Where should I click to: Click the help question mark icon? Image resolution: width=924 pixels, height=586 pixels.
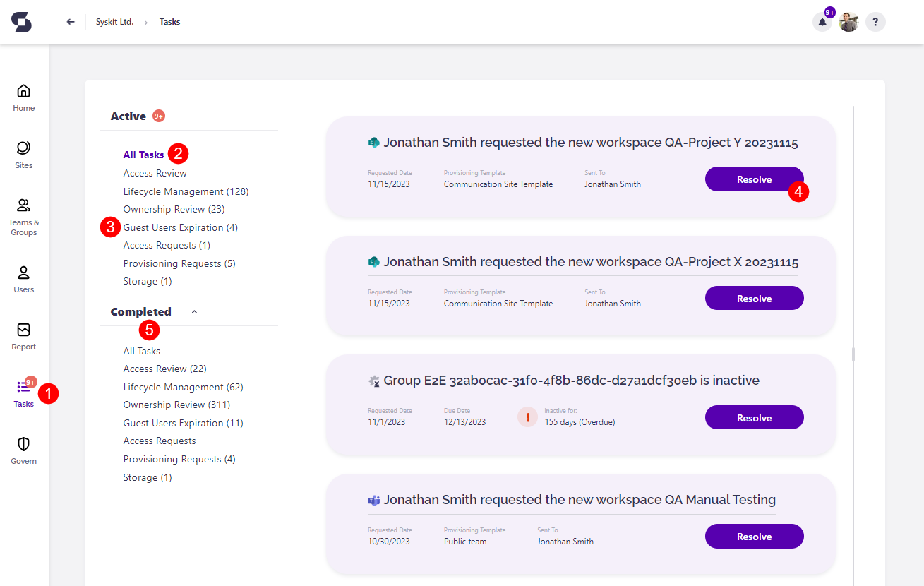click(875, 22)
